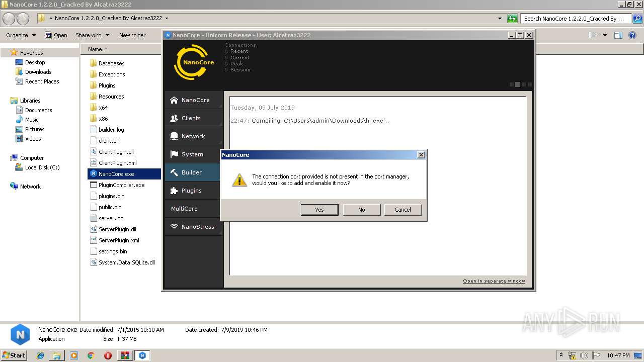This screenshot has width=644, height=362.
Task: Close the NanoCore warning dialog
Action: 421,155
